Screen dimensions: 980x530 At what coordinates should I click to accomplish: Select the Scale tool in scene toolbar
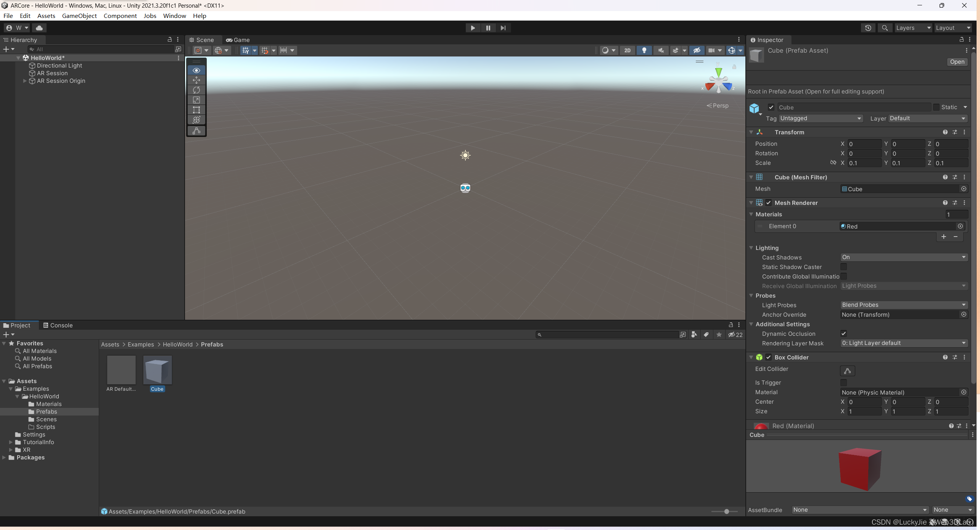pos(196,100)
